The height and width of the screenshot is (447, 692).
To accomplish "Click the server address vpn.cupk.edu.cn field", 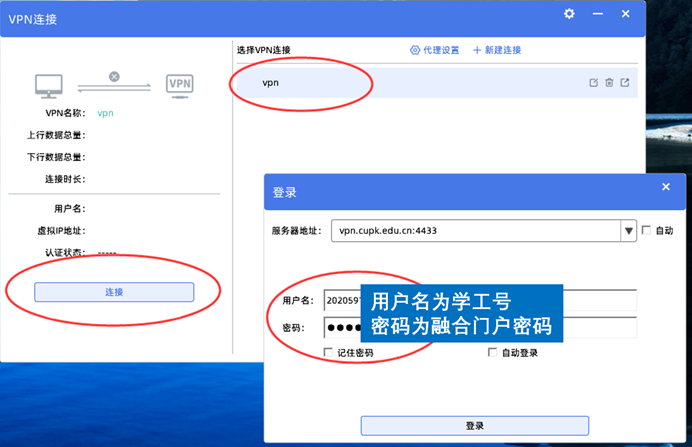I will tap(475, 231).
